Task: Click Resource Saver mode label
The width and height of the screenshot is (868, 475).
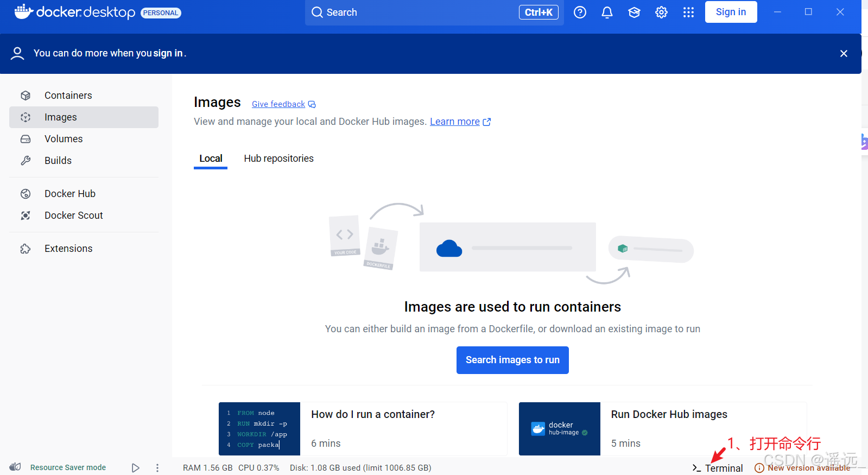Action: [68, 467]
